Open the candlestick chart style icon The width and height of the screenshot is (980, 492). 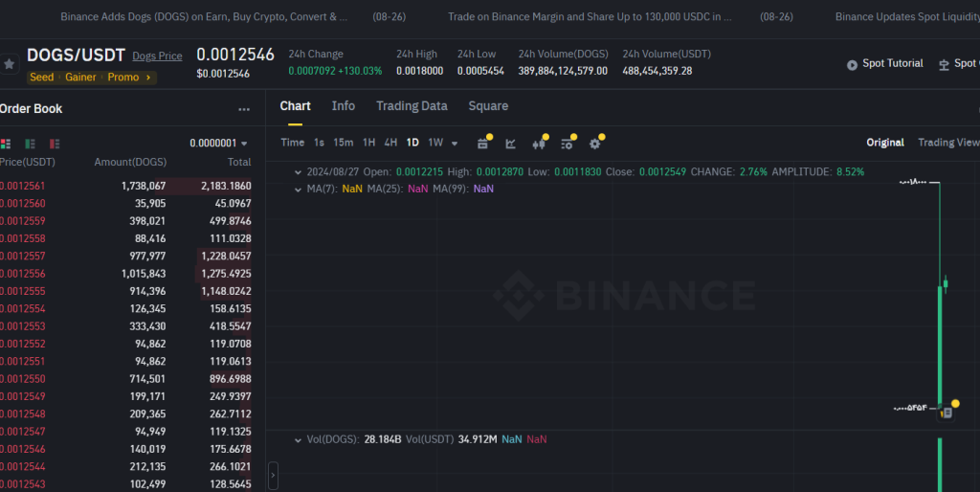click(x=539, y=144)
